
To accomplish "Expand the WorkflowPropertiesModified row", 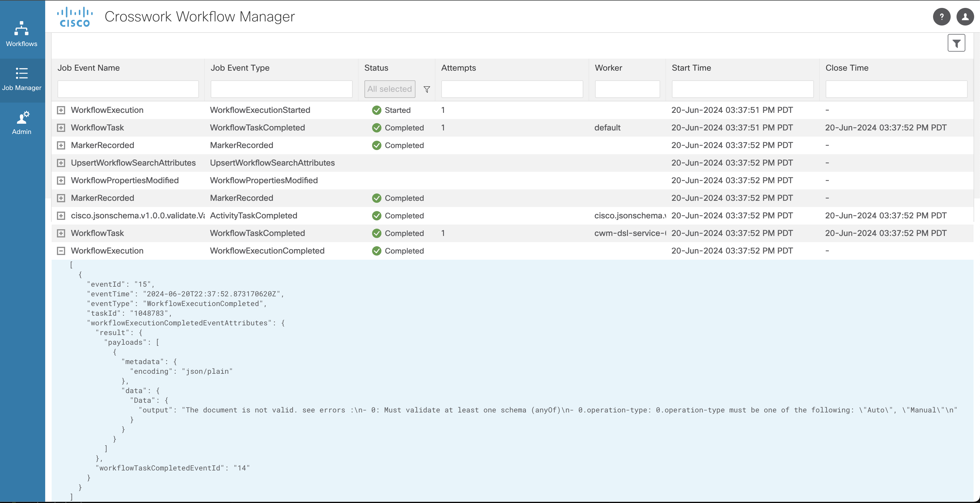I will coord(61,181).
